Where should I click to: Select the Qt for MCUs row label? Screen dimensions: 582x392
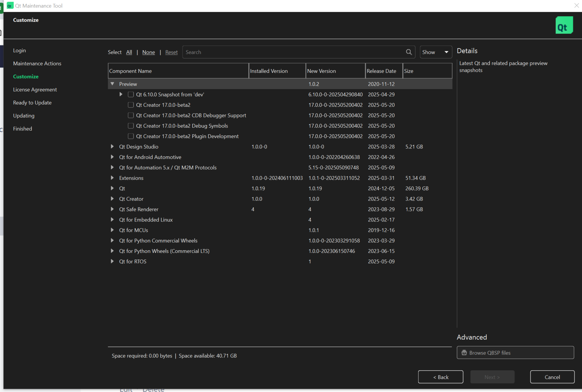[x=133, y=230]
